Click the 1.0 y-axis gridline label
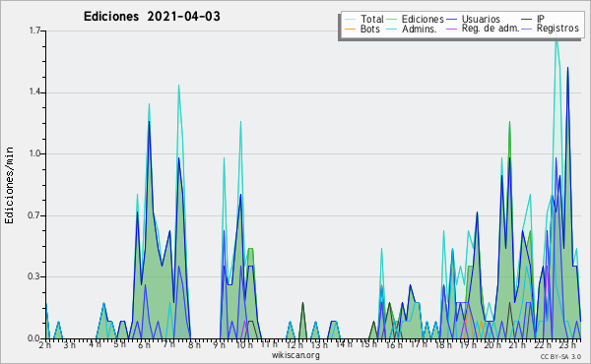 pyautogui.click(x=34, y=153)
